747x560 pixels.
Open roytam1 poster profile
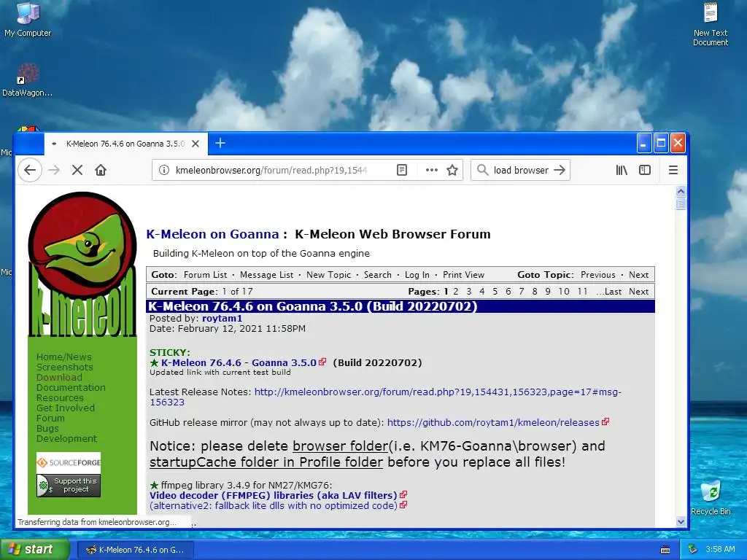[222, 318]
